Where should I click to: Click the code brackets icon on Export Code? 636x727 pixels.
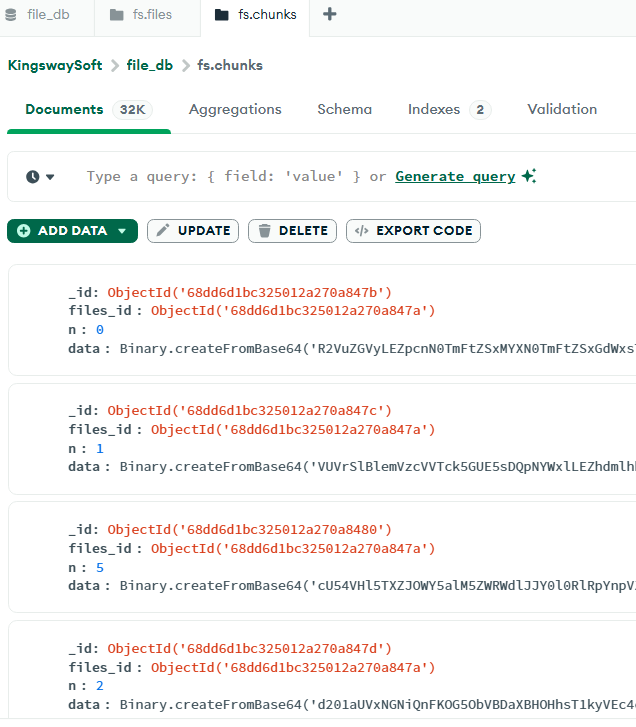tap(362, 231)
